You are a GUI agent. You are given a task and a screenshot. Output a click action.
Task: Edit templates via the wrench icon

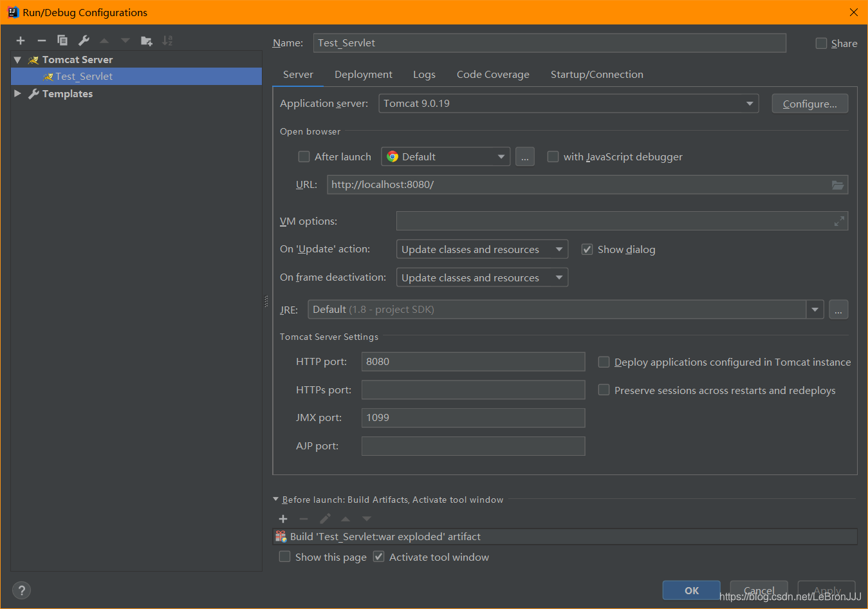[84, 41]
